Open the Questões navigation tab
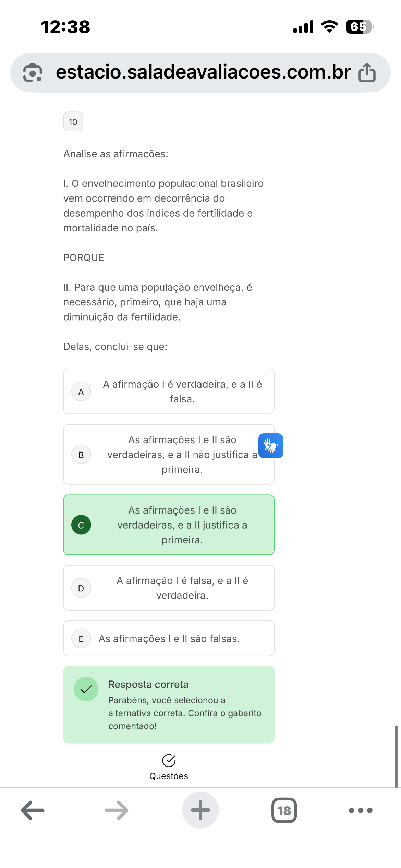Screen dimensions: 401x868 click(x=169, y=767)
